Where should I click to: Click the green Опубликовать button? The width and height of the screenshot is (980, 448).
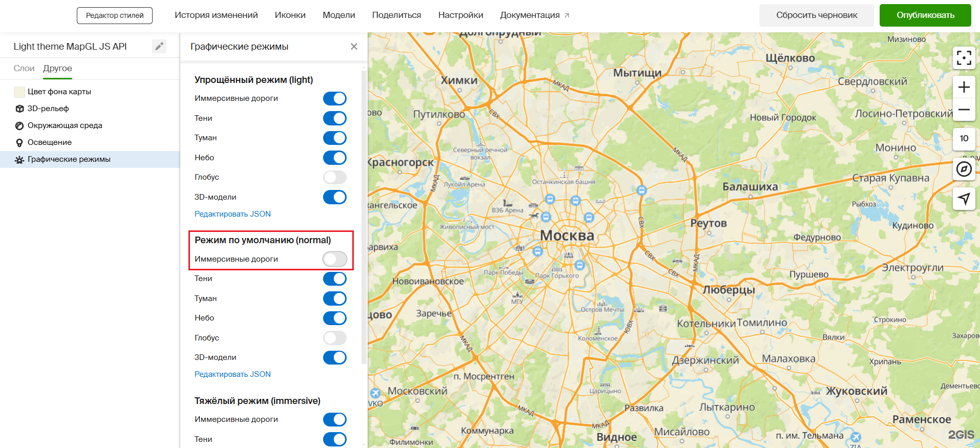925,15
